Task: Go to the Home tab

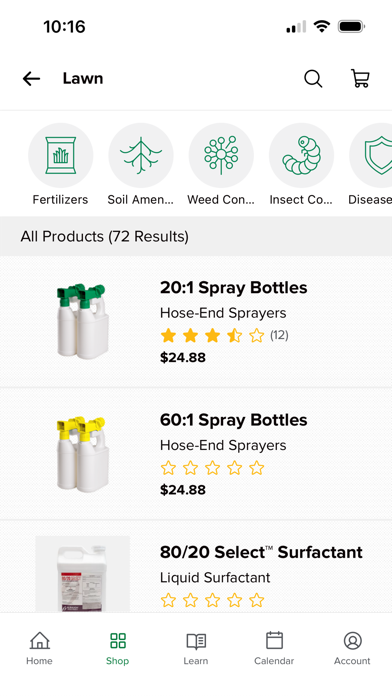Action: pyautogui.click(x=40, y=649)
